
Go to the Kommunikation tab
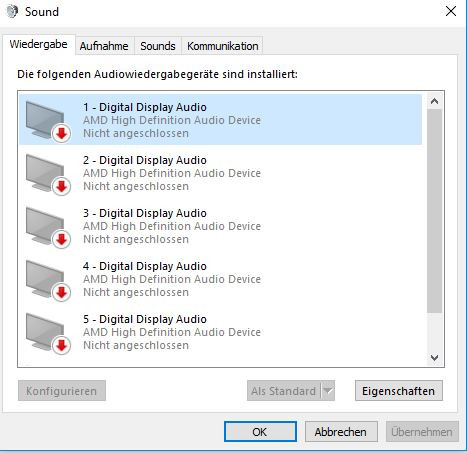point(223,46)
